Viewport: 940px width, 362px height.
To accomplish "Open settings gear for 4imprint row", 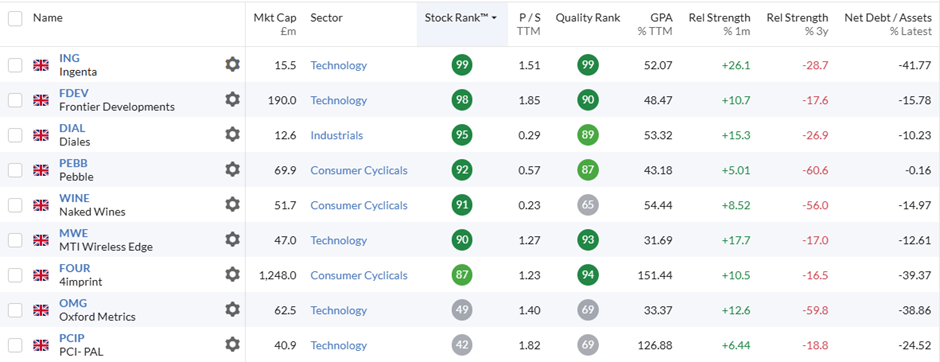I will [x=232, y=275].
